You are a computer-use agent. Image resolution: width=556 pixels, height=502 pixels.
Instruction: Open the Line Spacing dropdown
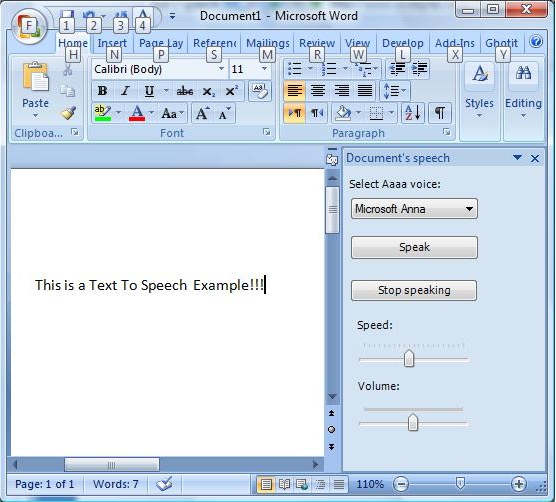pyautogui.click(x=396, y=91)
